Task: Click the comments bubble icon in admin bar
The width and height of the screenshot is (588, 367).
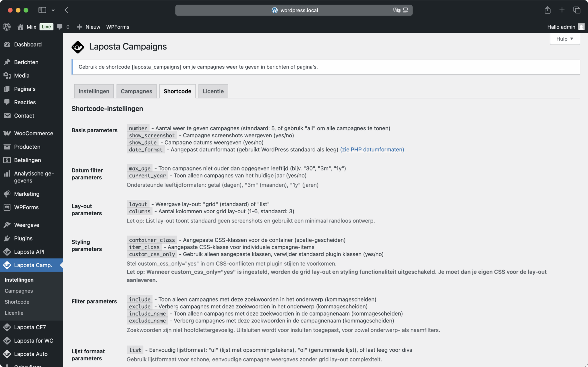Action: coord(60,27)
